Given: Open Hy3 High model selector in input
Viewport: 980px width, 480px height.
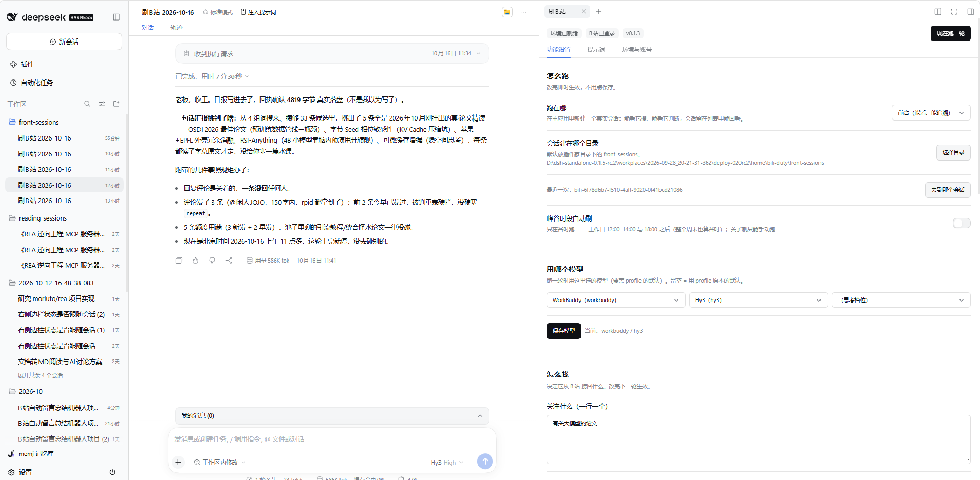Looking at the screenshot, I should pyautogui.click(x=447, y=463).
